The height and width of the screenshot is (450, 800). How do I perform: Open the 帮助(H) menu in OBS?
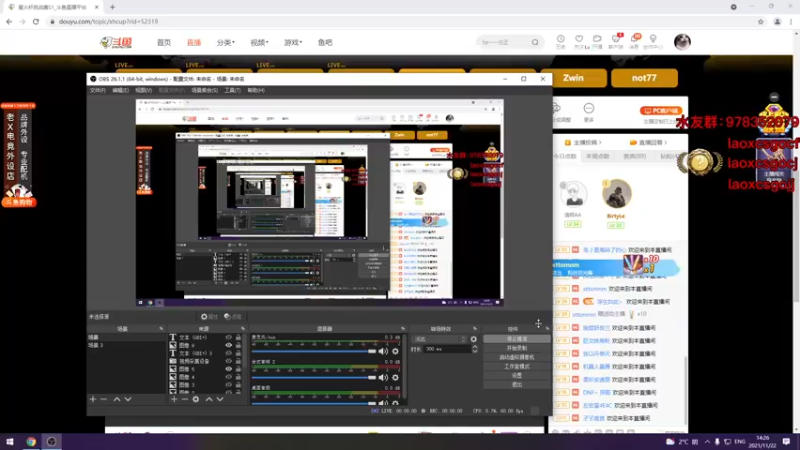(x=256, y=90)
